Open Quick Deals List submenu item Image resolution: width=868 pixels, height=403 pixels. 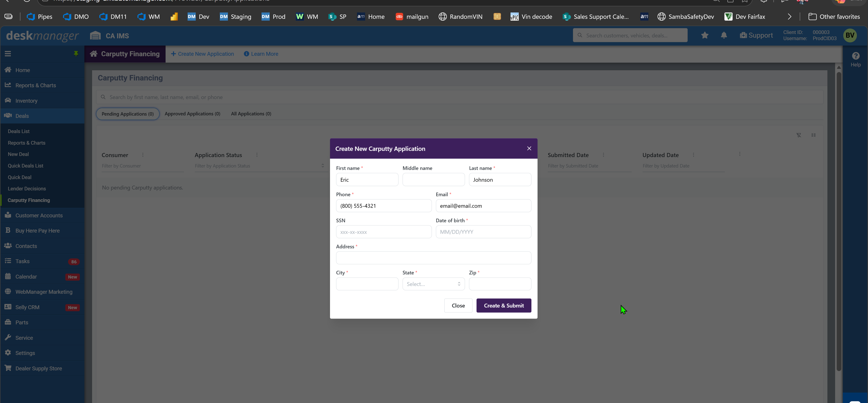tap(26, 166)
